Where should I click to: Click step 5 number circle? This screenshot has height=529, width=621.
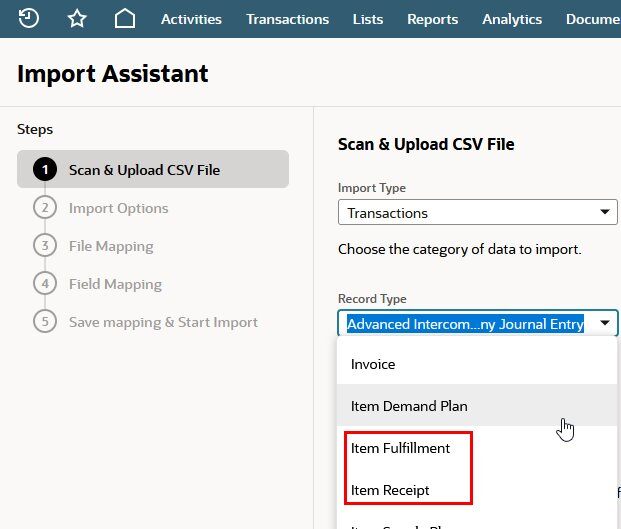(x=45, y=322)
